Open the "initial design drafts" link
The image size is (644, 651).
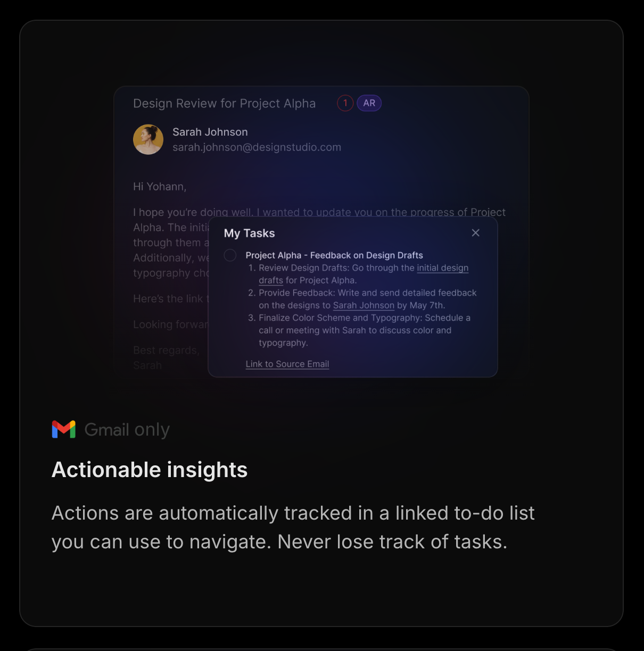coord(442,268)
